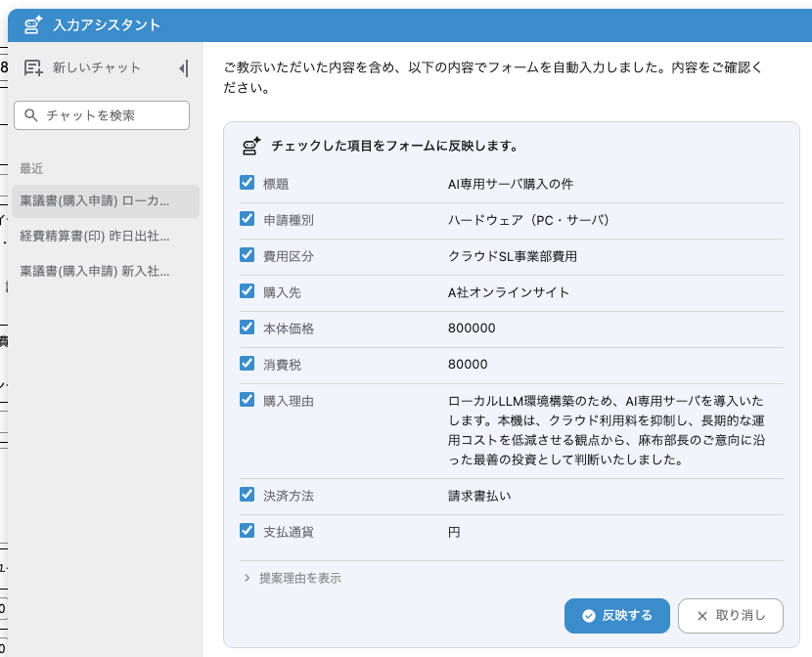Click the assistant message ご教示いただいた内容を含め
The image size is (812, 657).
coord(493,77)
